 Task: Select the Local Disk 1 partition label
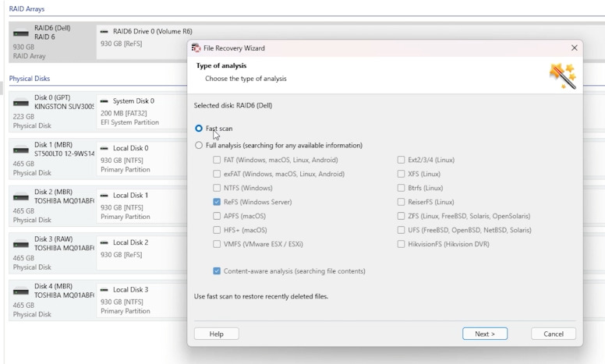pyautogui.click(x=130, y=195)
